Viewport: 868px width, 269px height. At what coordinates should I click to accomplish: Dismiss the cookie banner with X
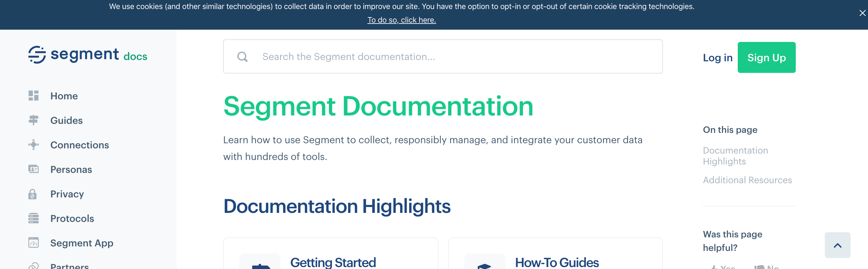[x=862, y=13]
